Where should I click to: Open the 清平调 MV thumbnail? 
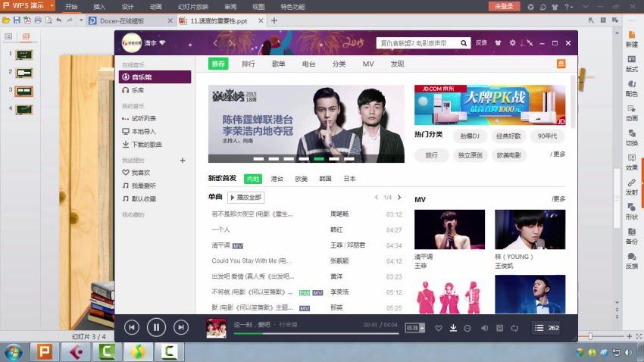pyautogui.click(x=450, y=229)
